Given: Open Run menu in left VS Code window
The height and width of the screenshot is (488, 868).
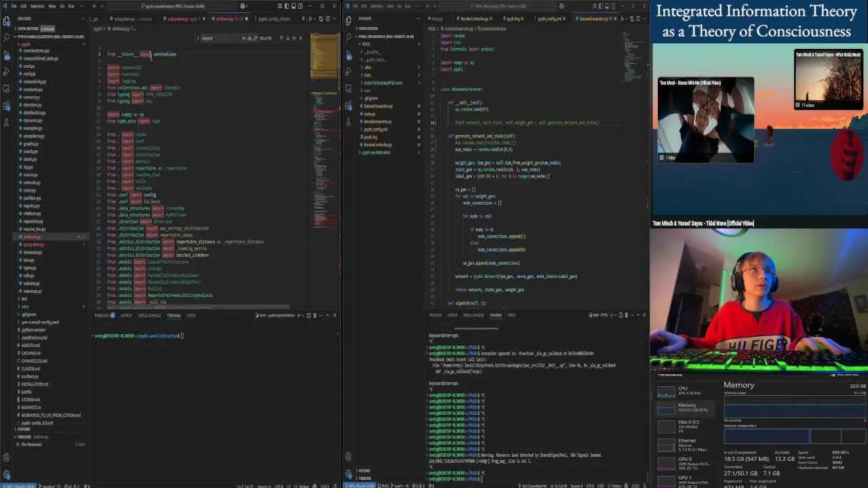Looking at the screenshot, I should pyautogui.click(x=71, y=6).
